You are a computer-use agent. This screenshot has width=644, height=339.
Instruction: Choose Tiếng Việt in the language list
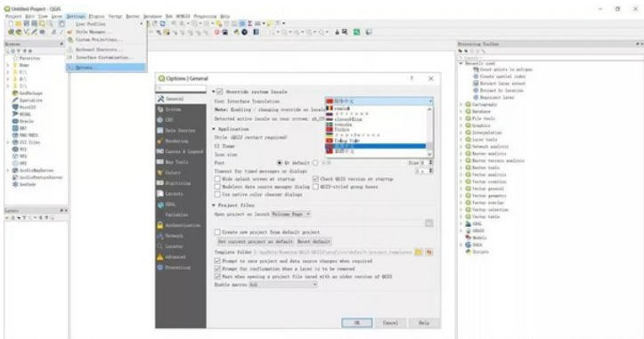point(376,141)
